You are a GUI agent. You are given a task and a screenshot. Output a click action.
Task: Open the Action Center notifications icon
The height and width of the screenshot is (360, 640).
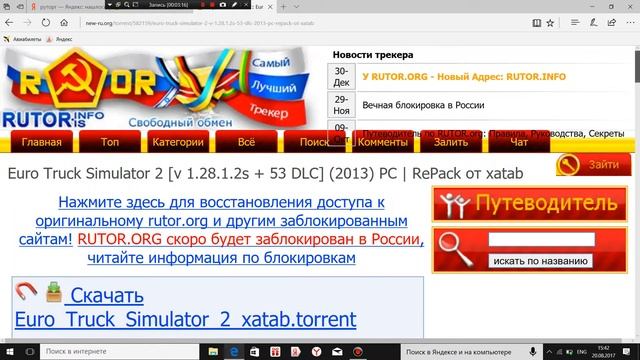[x=627, y=352]
